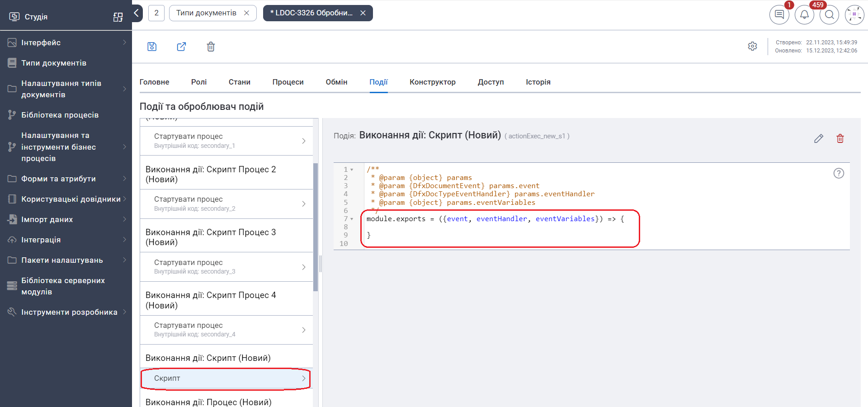This screenshot has height=407, width=868.
Task: Select event Виконання дії: Скрипт Процес 3
Action: (226, 237)
